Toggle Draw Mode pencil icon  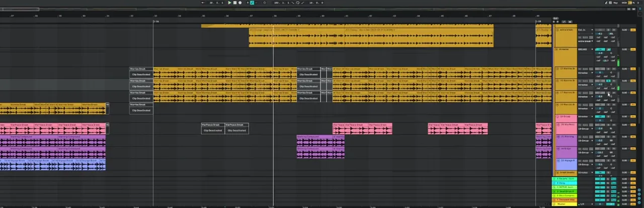606,3
